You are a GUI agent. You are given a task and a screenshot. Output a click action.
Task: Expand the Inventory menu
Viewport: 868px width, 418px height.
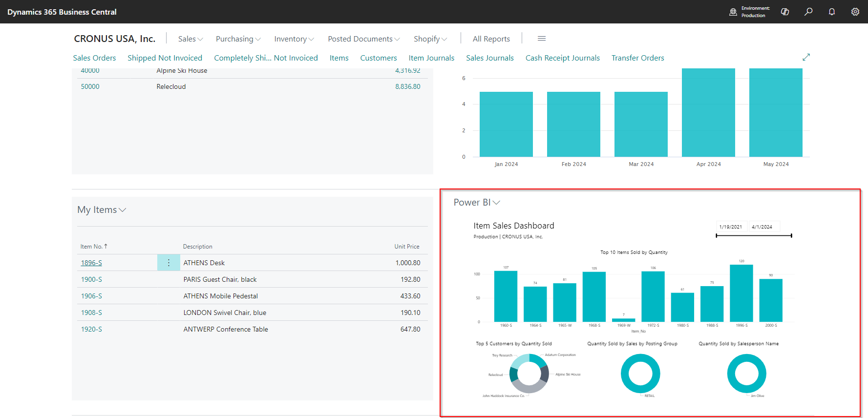click(x=294, y=39)
